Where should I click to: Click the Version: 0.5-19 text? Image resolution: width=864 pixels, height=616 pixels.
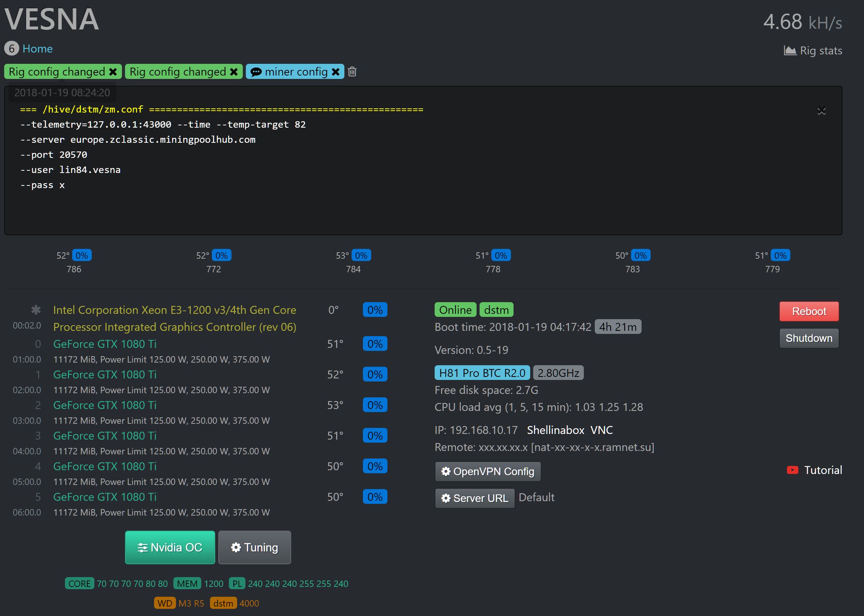click(471, 350)
